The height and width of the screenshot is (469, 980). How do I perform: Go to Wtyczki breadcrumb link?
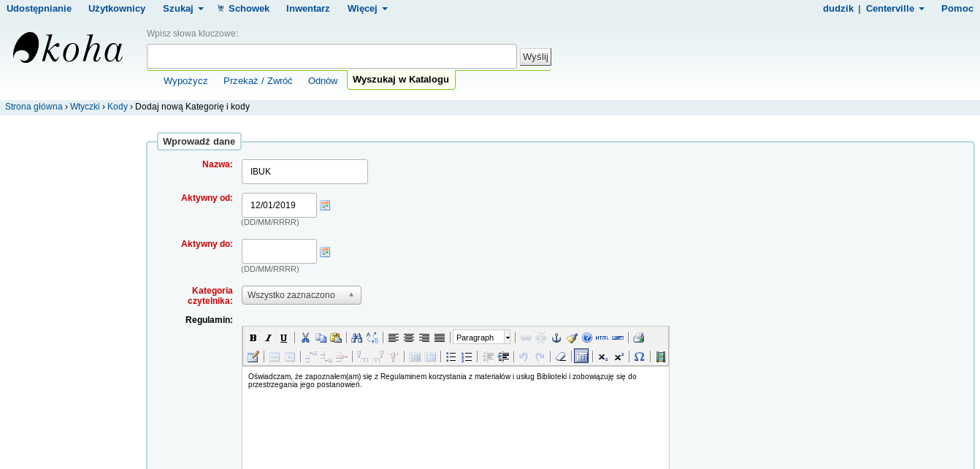coord(85,107)
